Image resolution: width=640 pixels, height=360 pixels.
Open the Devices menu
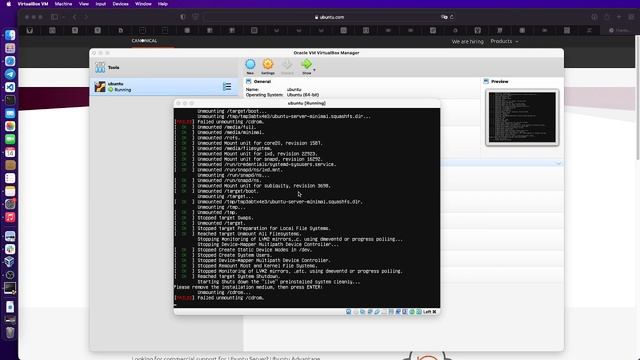click(x=120, y=4)
